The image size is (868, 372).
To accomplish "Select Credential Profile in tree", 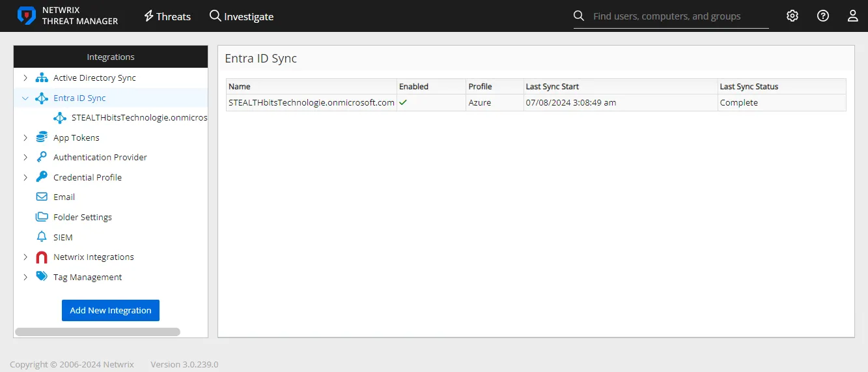I will 87,177.
